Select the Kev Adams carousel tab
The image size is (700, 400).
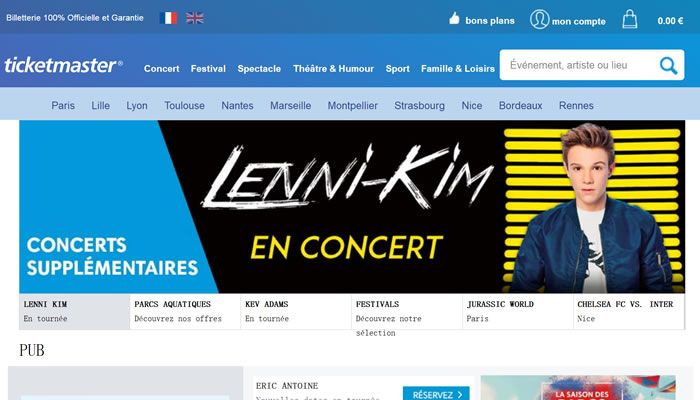(296, 312)
